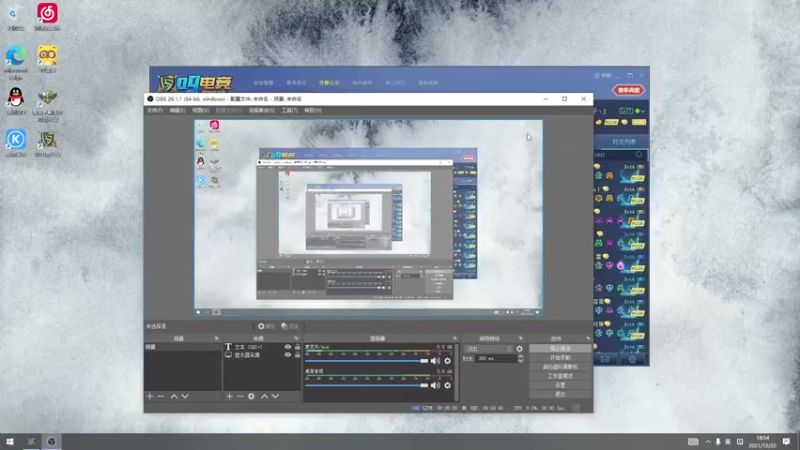This screenshot has width=800, height=450.
Task: Lock the 显示器采集 display capture source
Action: pyautogui.click(x=297, y=355)
